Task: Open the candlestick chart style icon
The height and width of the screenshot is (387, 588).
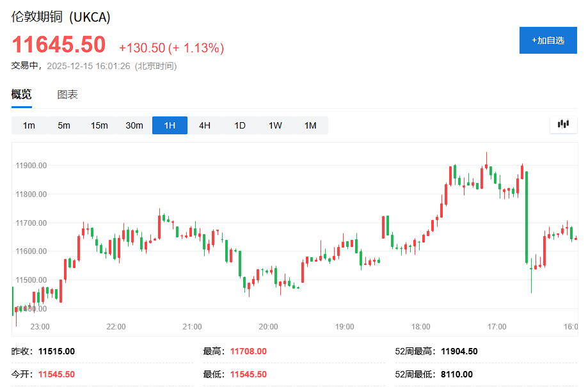Action: coord(563,124)
